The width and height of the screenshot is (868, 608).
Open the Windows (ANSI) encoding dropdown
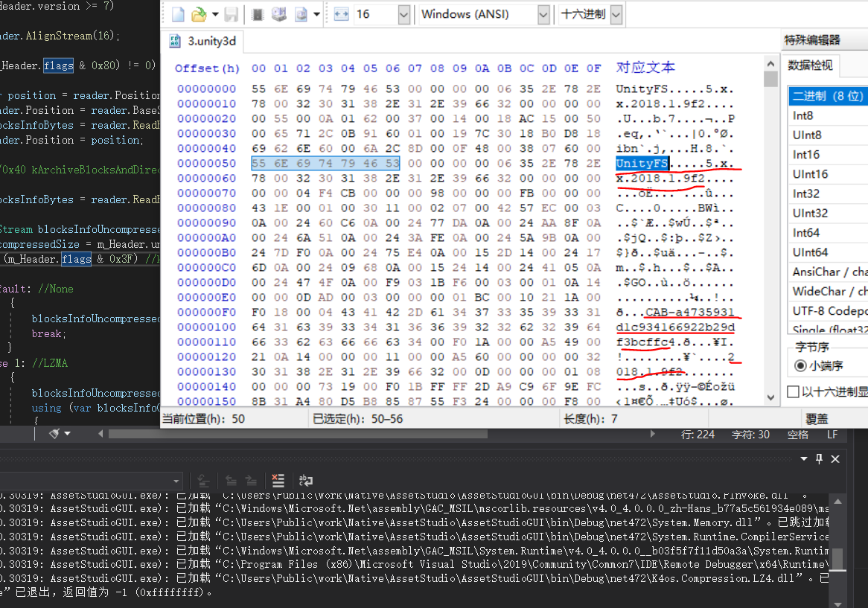[543, 14]
